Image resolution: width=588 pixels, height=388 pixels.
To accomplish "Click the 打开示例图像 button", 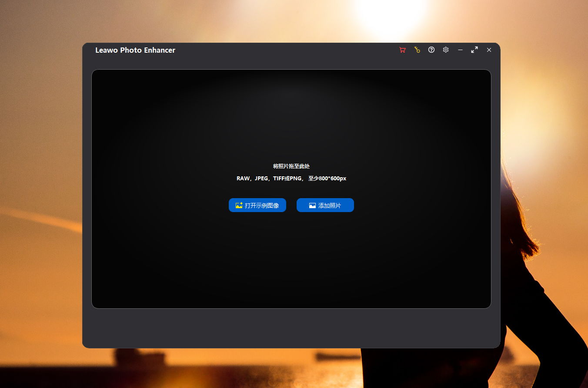I will click(257, 205).
